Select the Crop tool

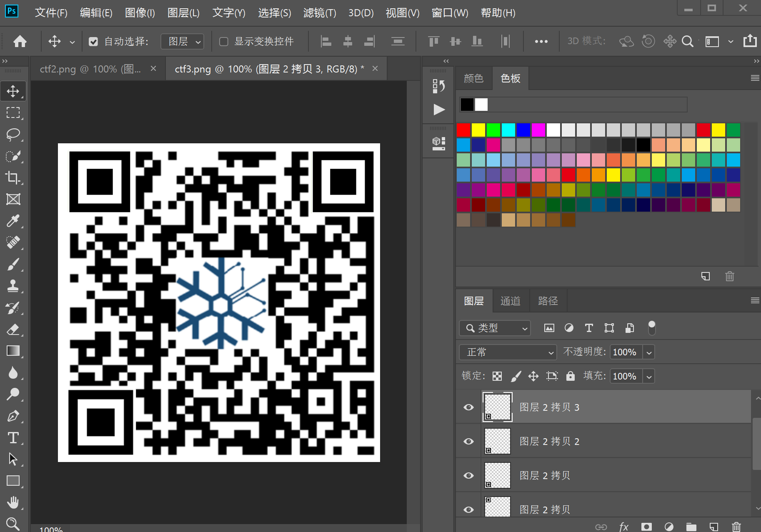point(13,177)
